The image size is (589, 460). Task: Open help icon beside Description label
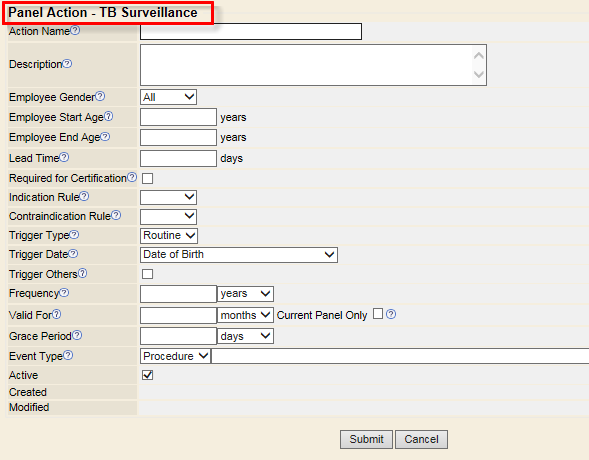click(x=67, y=63)
